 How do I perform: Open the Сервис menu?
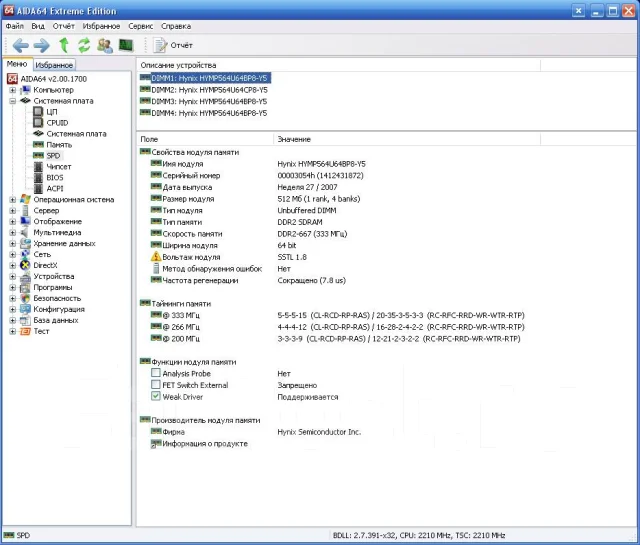point(140,26)
